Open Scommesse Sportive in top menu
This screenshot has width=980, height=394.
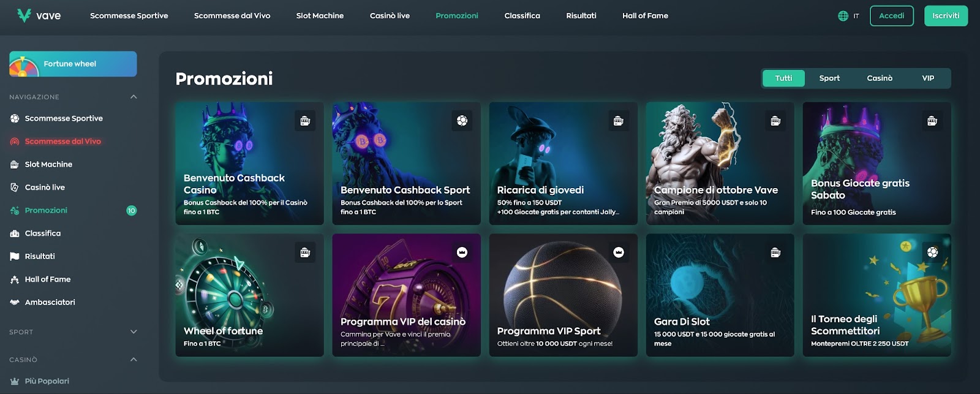pyautogui.click(x=129, y=16)
